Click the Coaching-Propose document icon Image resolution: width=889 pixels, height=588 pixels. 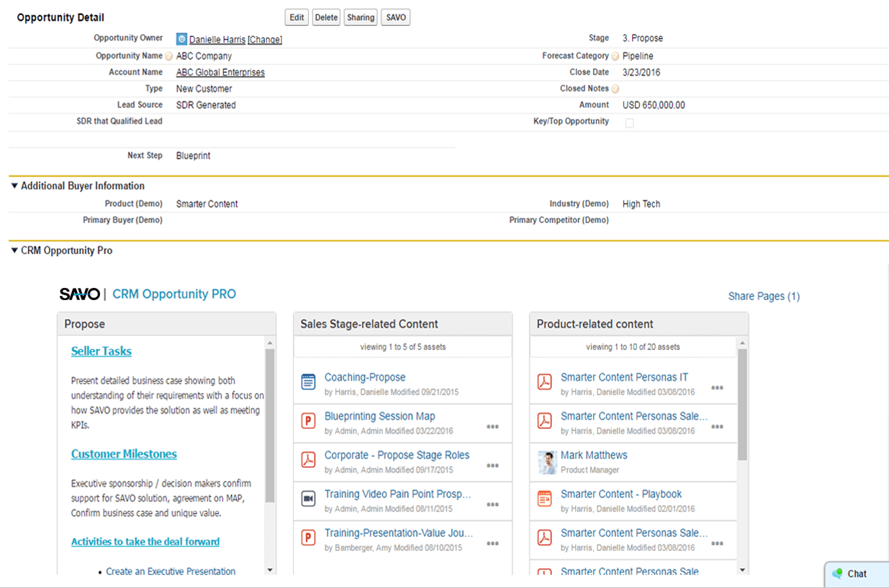click(x=308, y=381)
